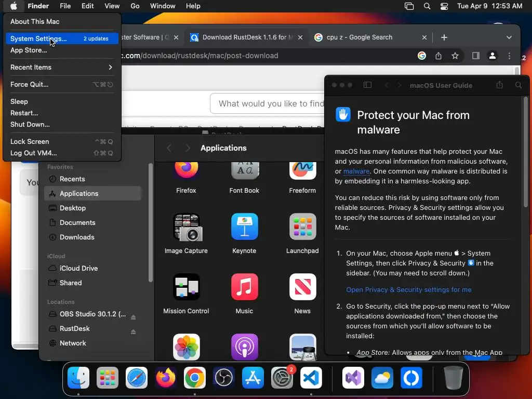
Task: Choose Restart from Apple menu
Action: (62, 113)
